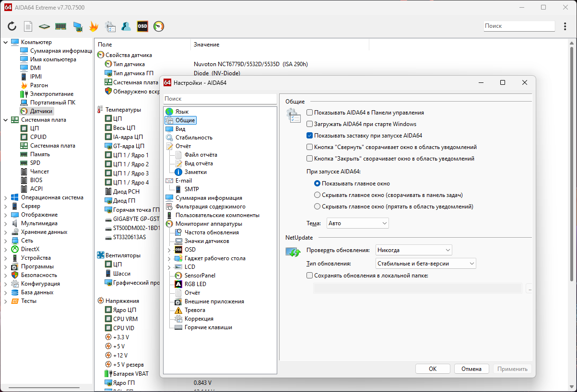This screenshot has width=577, height=392.
Task: Toggle the Кнопка "Закрыть" notification-area checkbox
Action: (x=310, y=159)
